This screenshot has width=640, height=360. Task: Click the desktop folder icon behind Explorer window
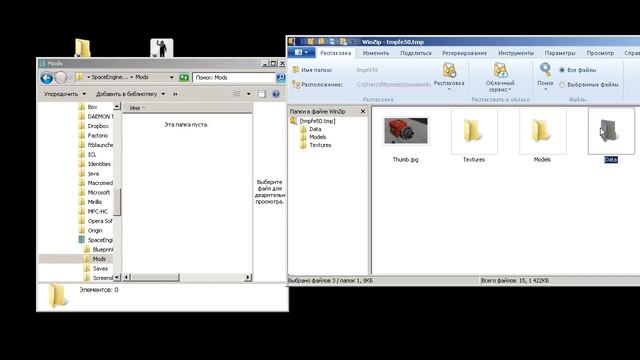82,48
